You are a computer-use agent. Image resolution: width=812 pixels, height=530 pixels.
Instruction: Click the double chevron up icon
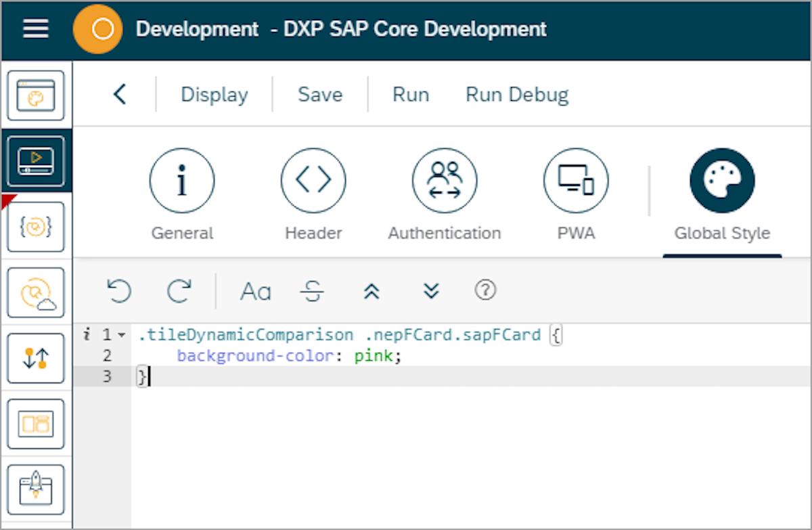click(x=371, y=292)
